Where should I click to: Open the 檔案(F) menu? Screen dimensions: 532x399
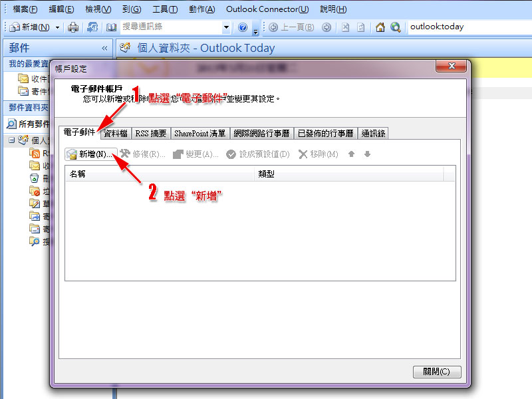coord(25,9)
